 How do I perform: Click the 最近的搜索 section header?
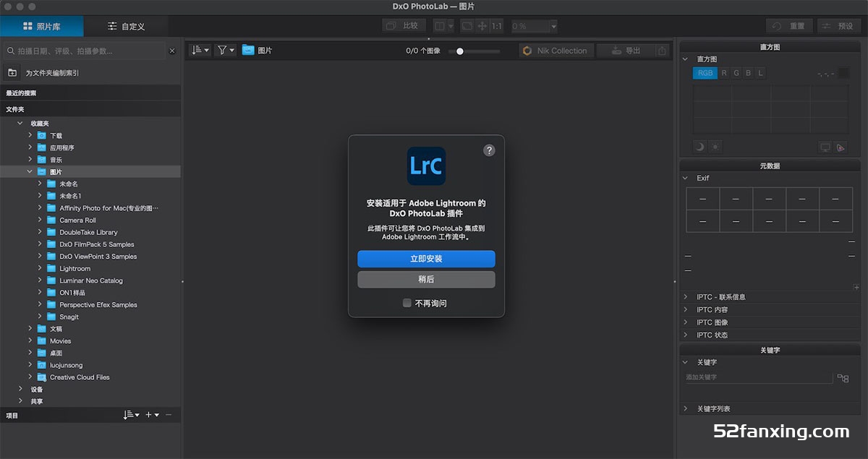click(x=90, y=93)
